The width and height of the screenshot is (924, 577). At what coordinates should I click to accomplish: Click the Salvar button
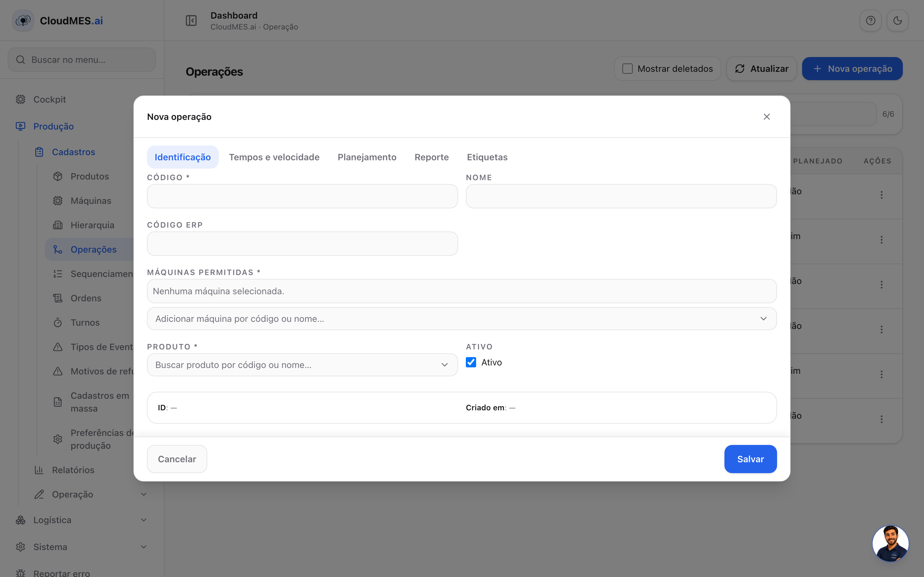(750, 459)
